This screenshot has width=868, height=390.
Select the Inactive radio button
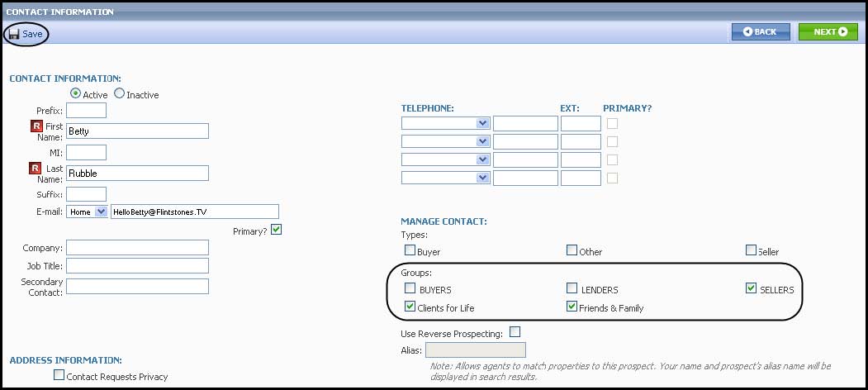point(119,93)
